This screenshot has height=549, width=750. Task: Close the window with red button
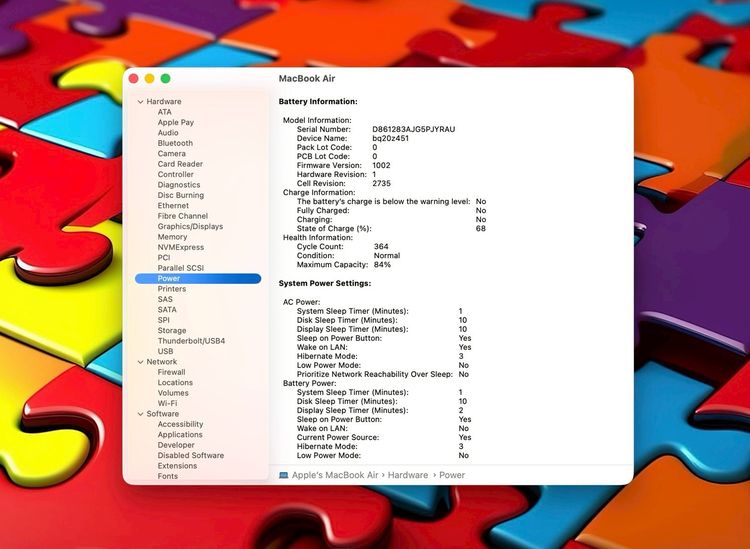click(134, 79)
